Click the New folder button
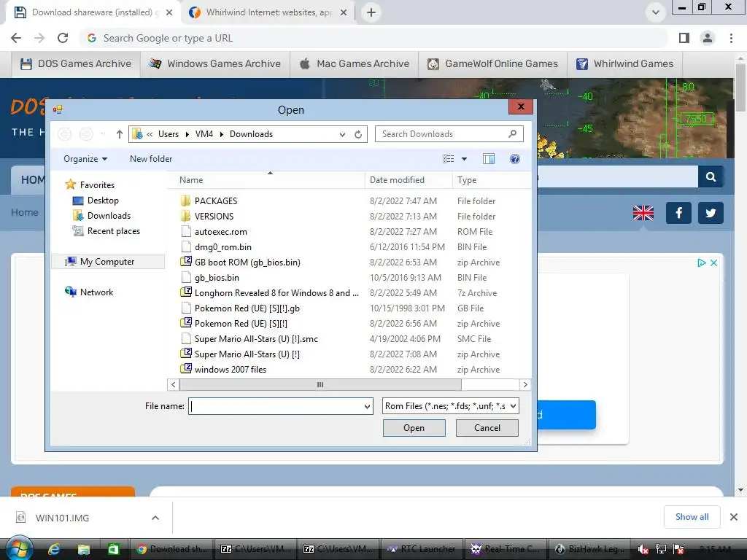This screenshot has height=560, width=747. [x=151, y=159]
